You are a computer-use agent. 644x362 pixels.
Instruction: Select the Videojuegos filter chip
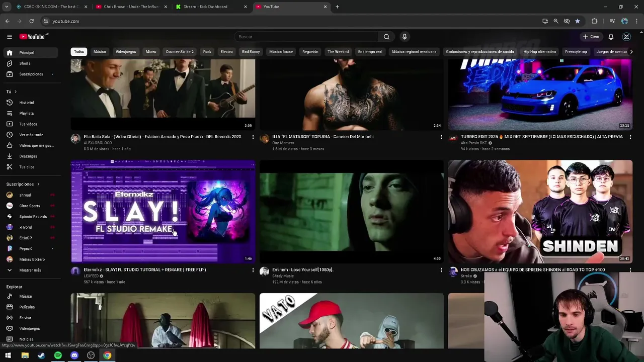(126, 52)
